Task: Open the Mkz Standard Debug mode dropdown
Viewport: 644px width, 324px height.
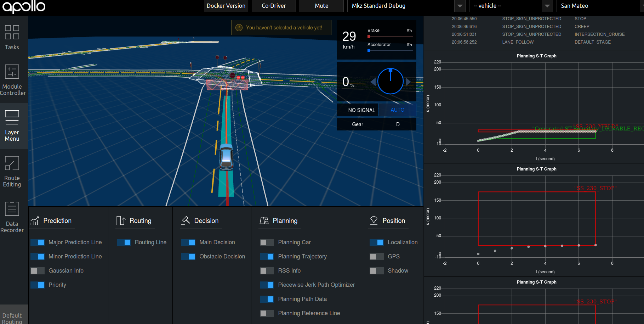Action: 406,6
